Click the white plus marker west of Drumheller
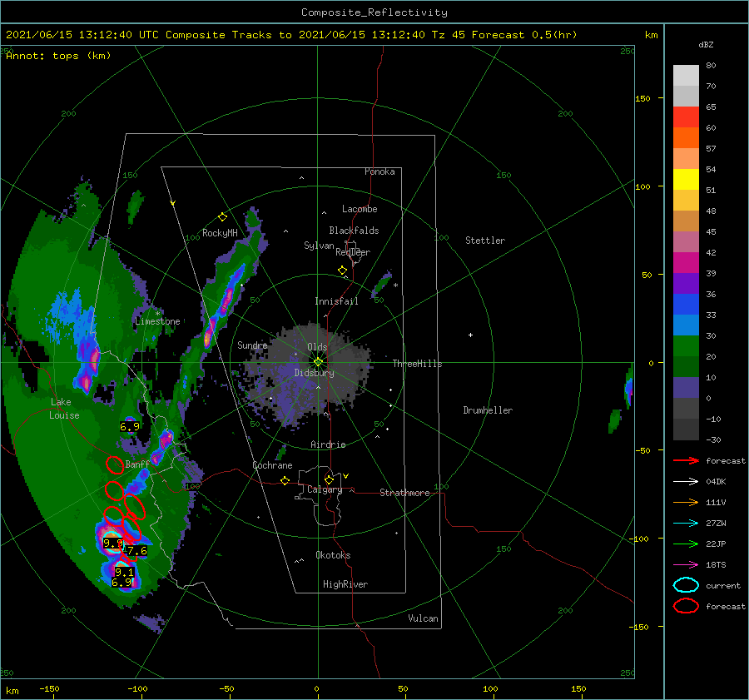Viewport: 749px width, 700px height. coord(470,335)
